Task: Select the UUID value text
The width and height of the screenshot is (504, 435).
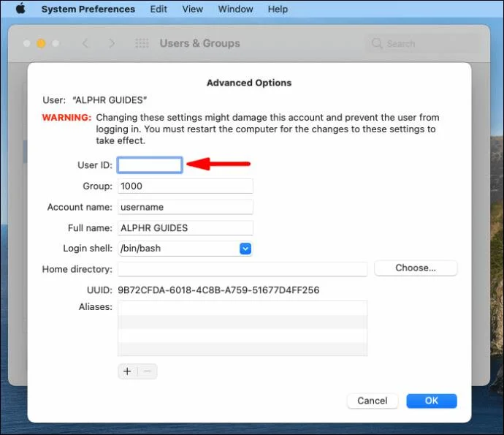Action: 218,290
